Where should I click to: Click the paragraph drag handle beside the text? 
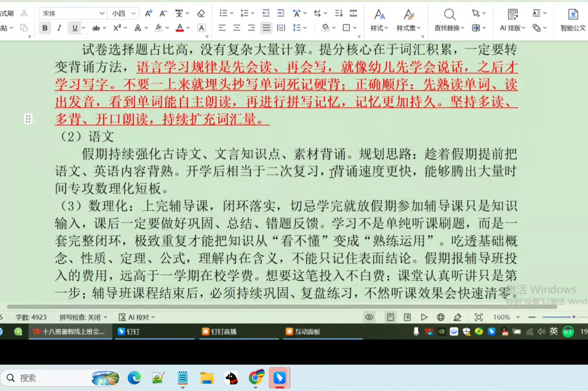pyautogui.click(x=28, y=119)
